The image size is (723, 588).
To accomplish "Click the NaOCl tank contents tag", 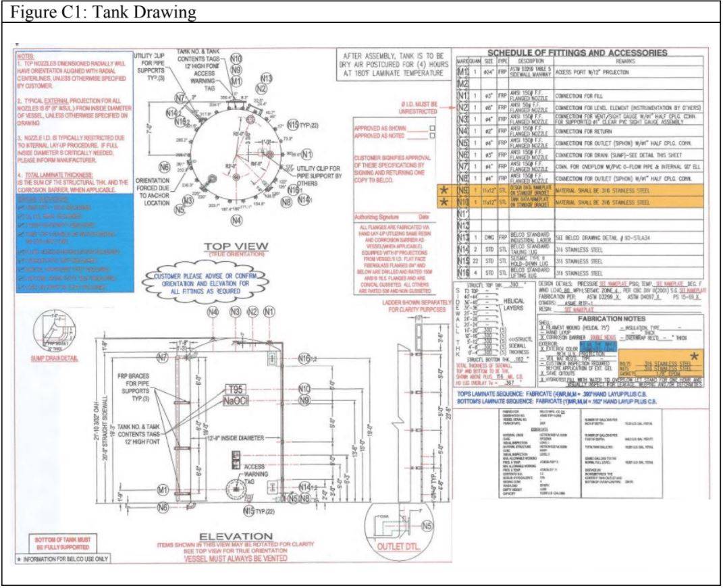I will click(235, 401).
